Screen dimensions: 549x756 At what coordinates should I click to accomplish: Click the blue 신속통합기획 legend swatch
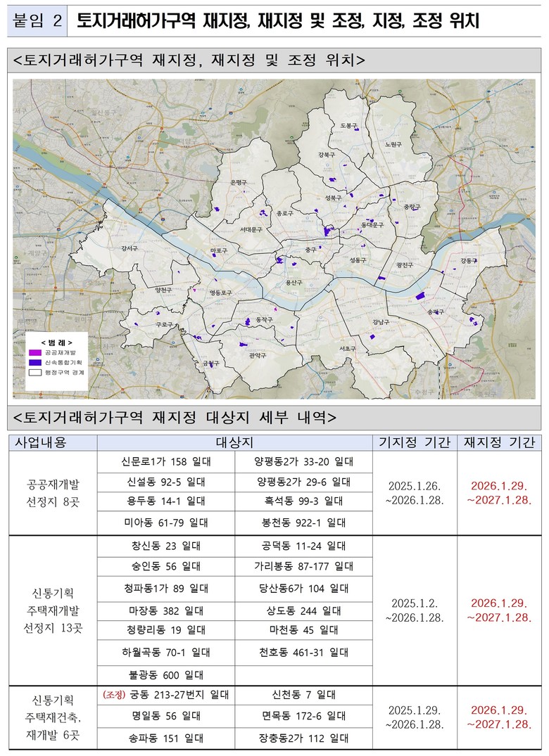pos(34,361)
